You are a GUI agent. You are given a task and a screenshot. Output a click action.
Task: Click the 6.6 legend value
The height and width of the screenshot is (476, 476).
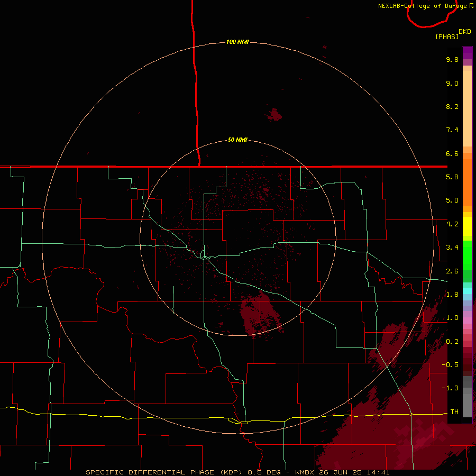pos(452,153)
